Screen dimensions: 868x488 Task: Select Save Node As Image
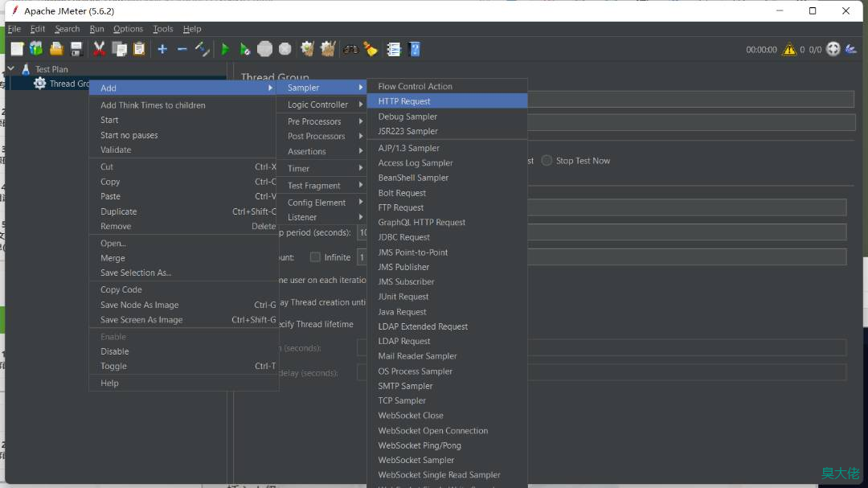point(184,305)
